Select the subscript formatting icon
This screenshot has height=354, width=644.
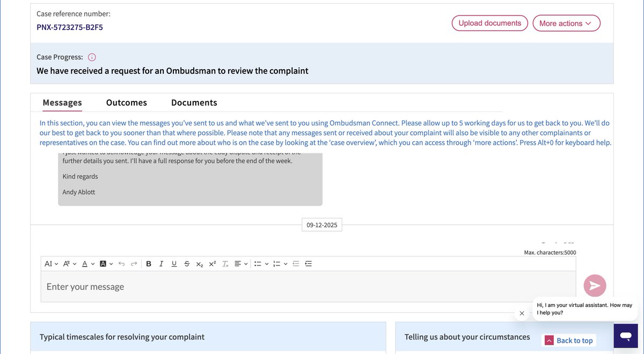(x=199, y=263)
